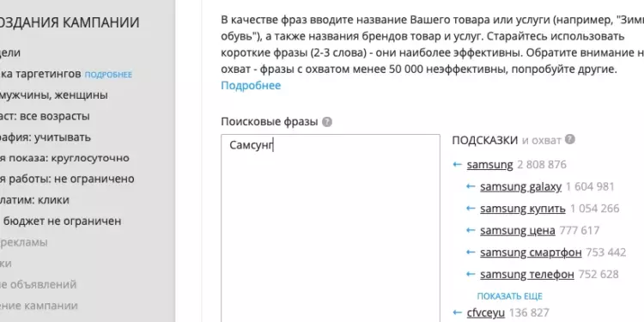Click the help icon next to ПОДСКАЗКИ и охват
The height and width of the screenshot is (322, 644).
click(x=569, y=139)
